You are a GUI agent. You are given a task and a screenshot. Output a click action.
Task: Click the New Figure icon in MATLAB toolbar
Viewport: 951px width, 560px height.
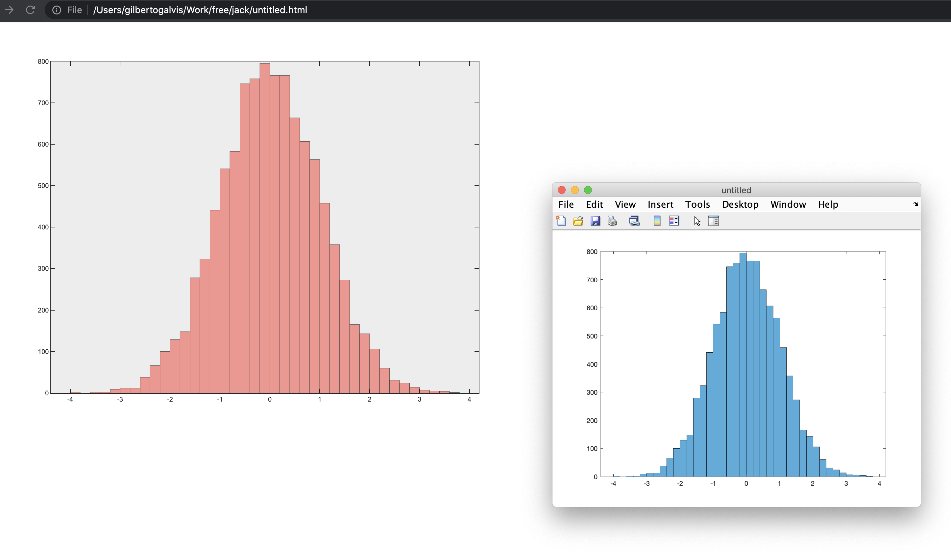pos(561,221)
